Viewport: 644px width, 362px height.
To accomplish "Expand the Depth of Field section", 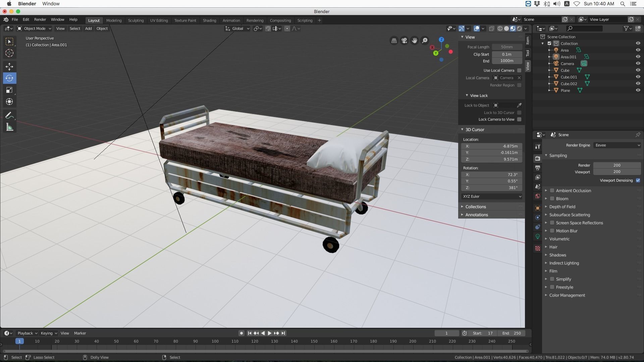I will [562, 207].
